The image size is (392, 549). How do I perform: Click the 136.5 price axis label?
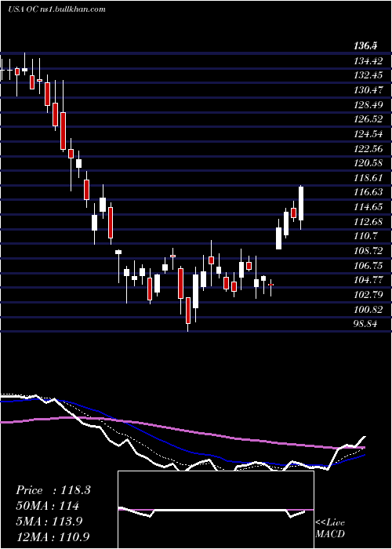pyautogui.click(x=365, y=45)
